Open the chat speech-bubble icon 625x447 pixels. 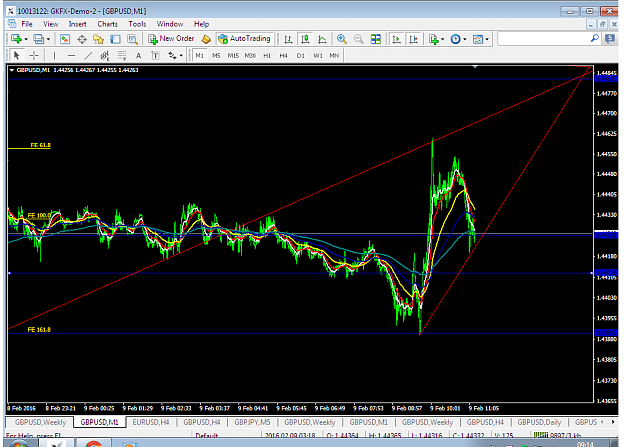[610, 39]
